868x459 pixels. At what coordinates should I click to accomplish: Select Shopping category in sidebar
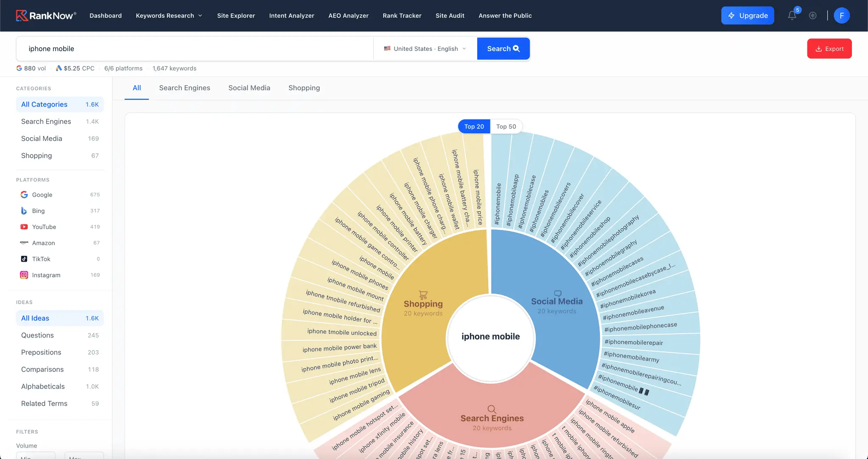click(60, 155)
